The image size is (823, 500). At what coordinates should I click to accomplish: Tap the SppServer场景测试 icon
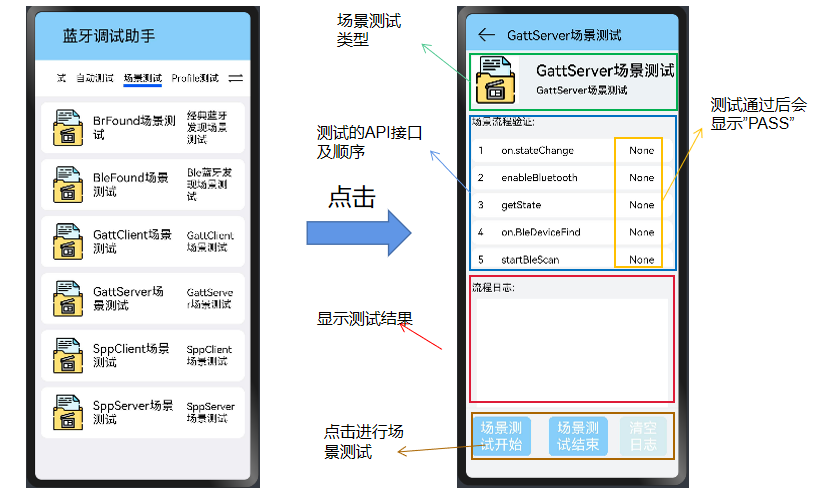tap(67, 412)
